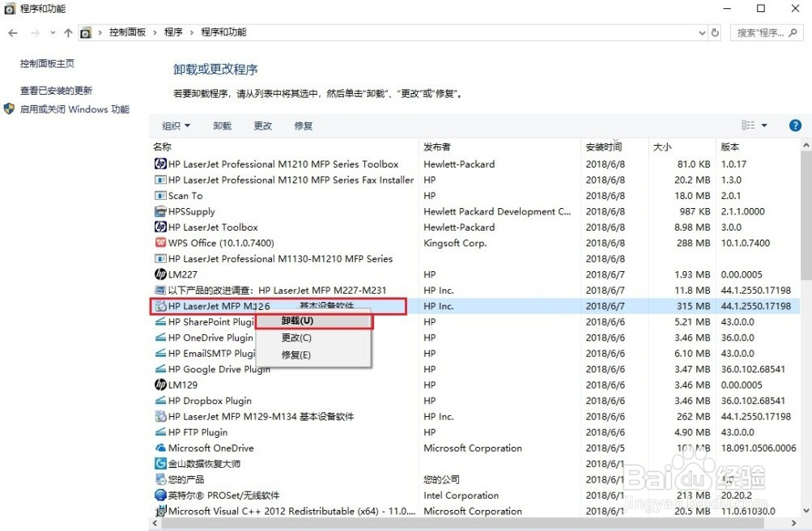Click the vertical scrollbar down arrow
812x531 pixels.
(806, 511)
